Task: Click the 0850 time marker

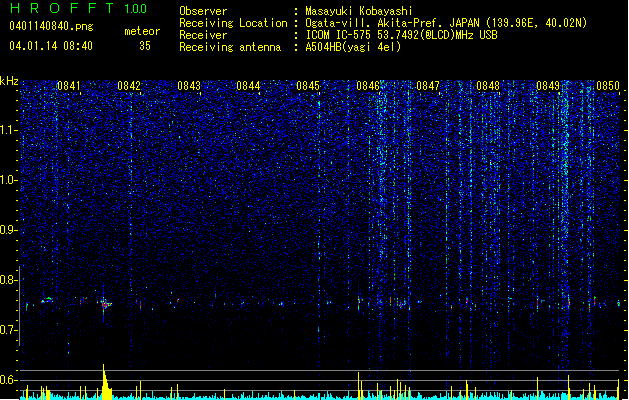Action: (608, 86)
